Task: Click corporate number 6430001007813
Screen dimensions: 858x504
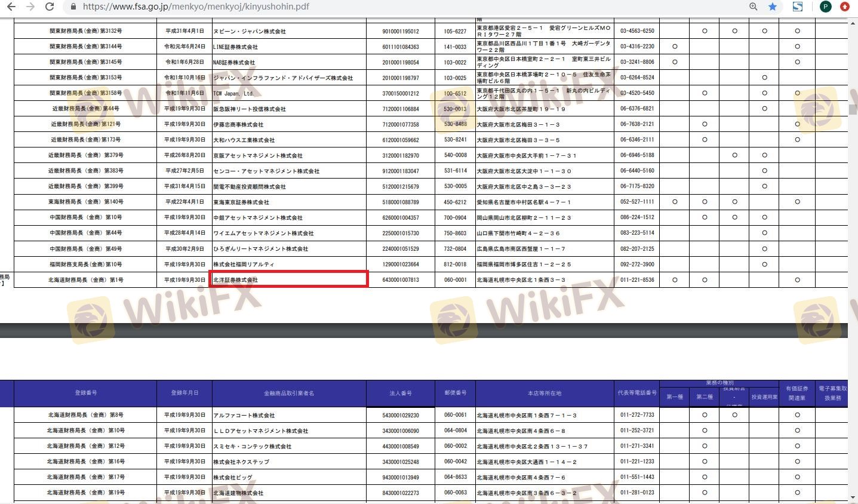Action: pos(401,279)
